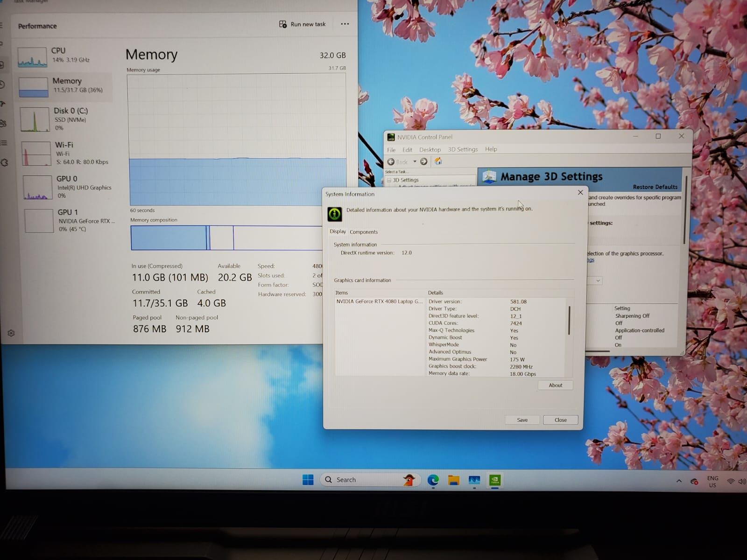Click the Memory usage graph
The height and width of the screenshot is (560, 747).
(x=237, y=140)
